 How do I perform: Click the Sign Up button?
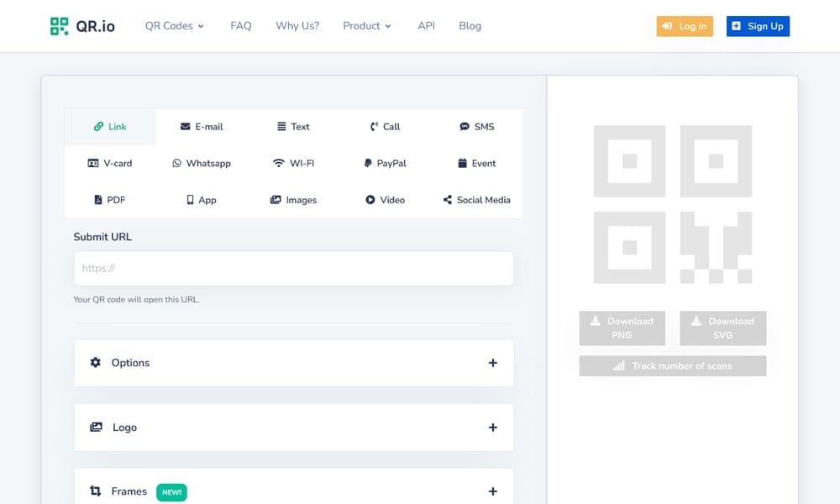click(758, 26)
